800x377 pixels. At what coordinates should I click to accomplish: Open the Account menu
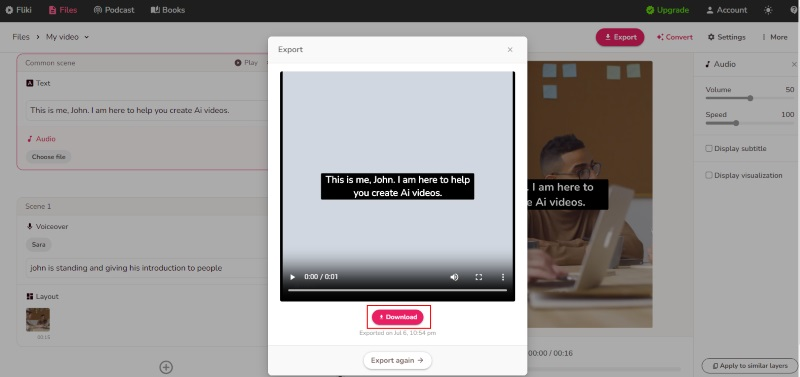(727, 10)
